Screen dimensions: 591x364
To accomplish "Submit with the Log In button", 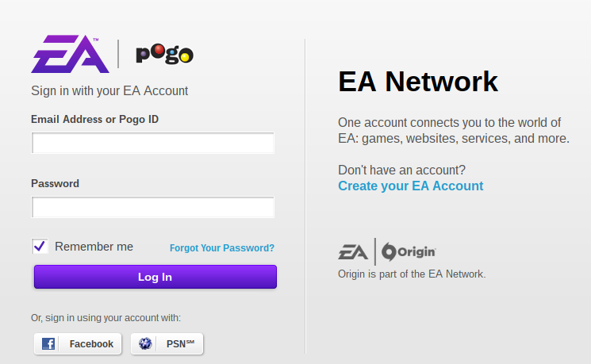I will [155, 277].
